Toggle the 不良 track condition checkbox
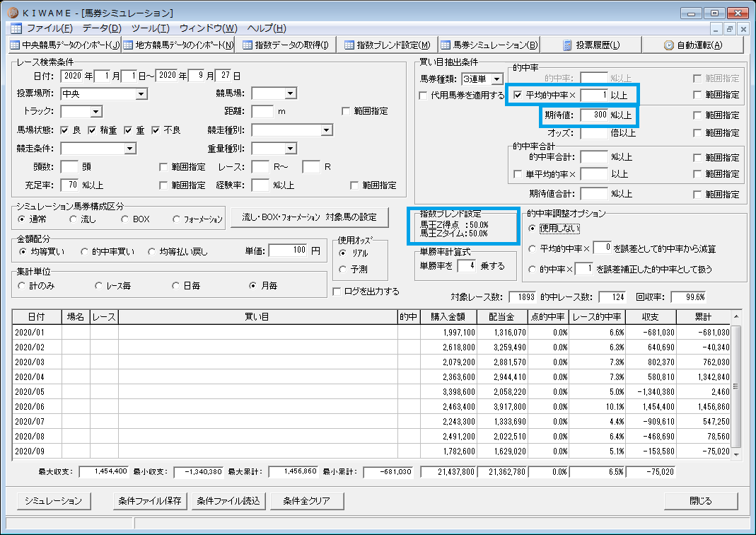 156,130
